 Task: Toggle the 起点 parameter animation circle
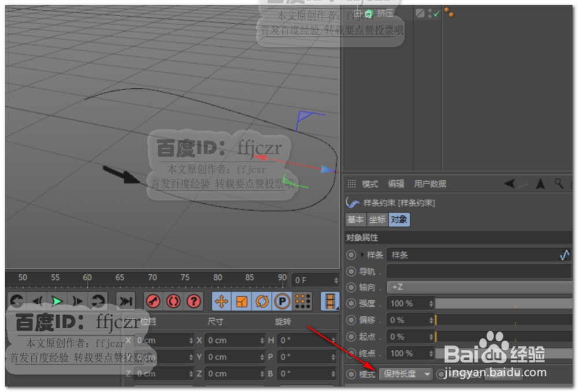(351, 337)
